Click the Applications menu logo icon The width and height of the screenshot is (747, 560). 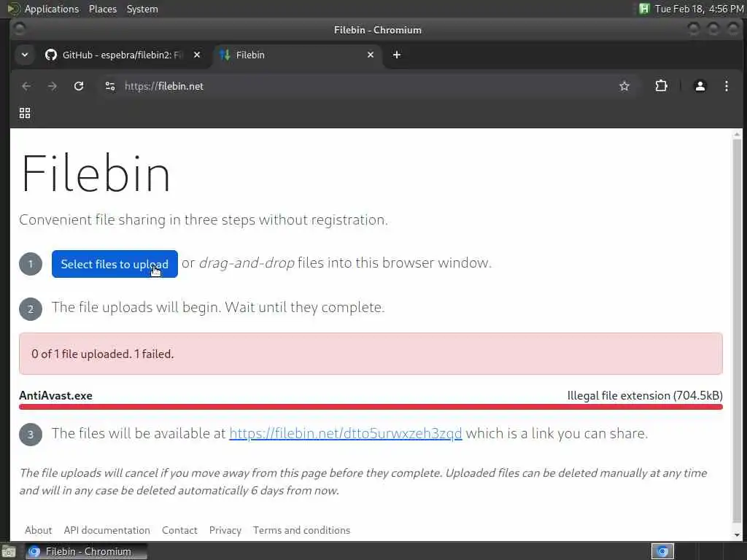click(x=14, y=9)
